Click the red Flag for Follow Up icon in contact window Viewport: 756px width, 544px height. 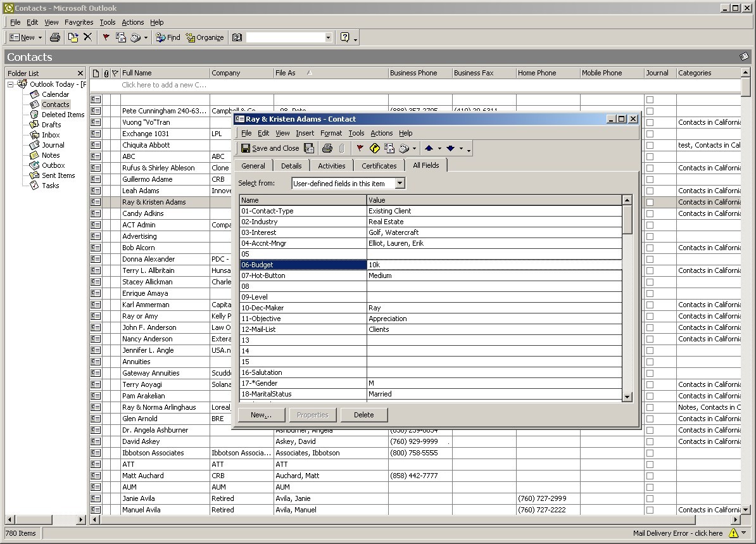pos(360,148)
